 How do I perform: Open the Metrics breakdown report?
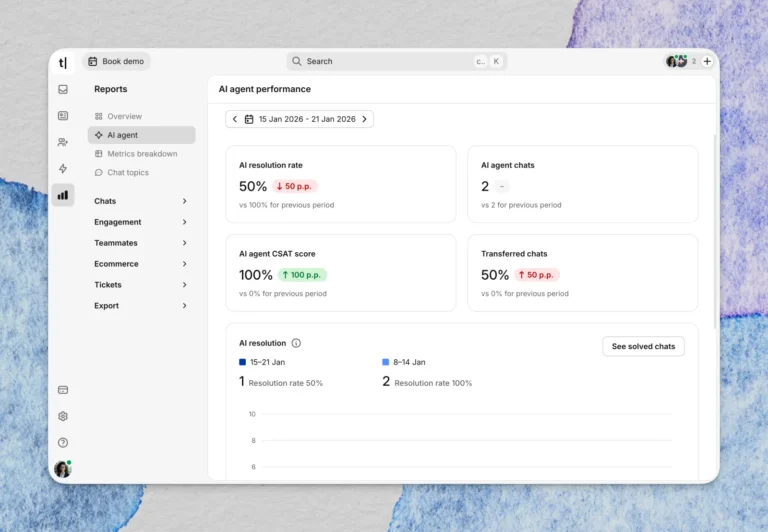click(142, 154)
